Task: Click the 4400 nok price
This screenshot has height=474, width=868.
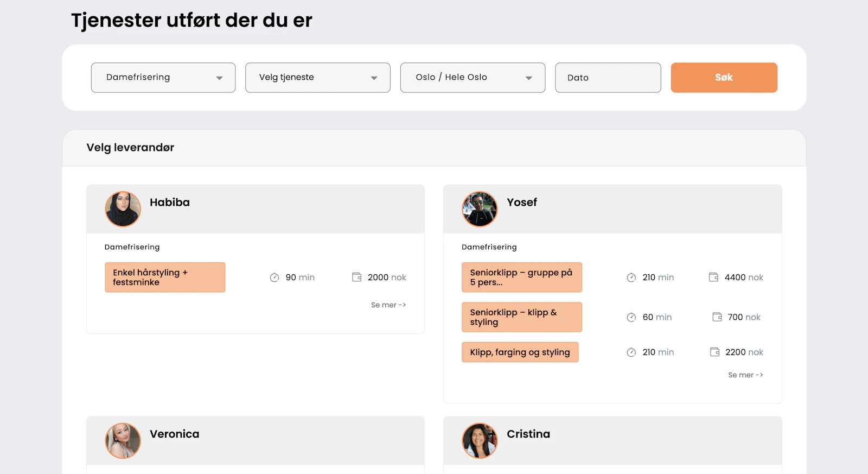Action: (x=744, y=277)
